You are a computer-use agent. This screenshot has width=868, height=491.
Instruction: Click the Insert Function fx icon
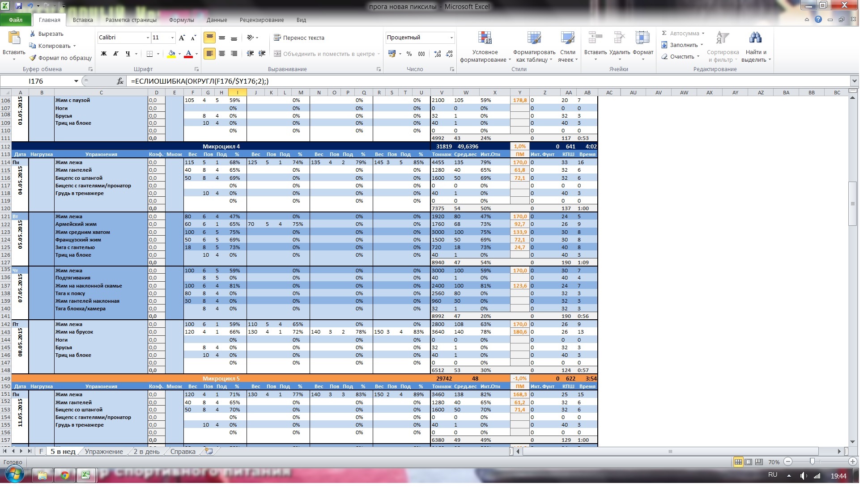pyautogui.click(x=120, y=81)
